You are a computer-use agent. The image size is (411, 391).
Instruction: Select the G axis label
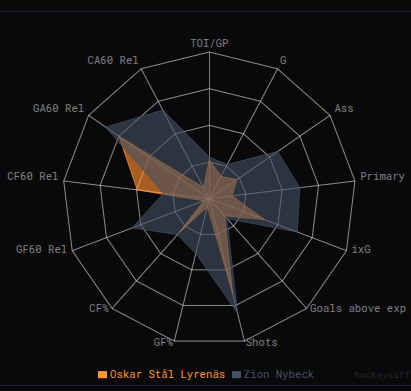click(283, 60)
